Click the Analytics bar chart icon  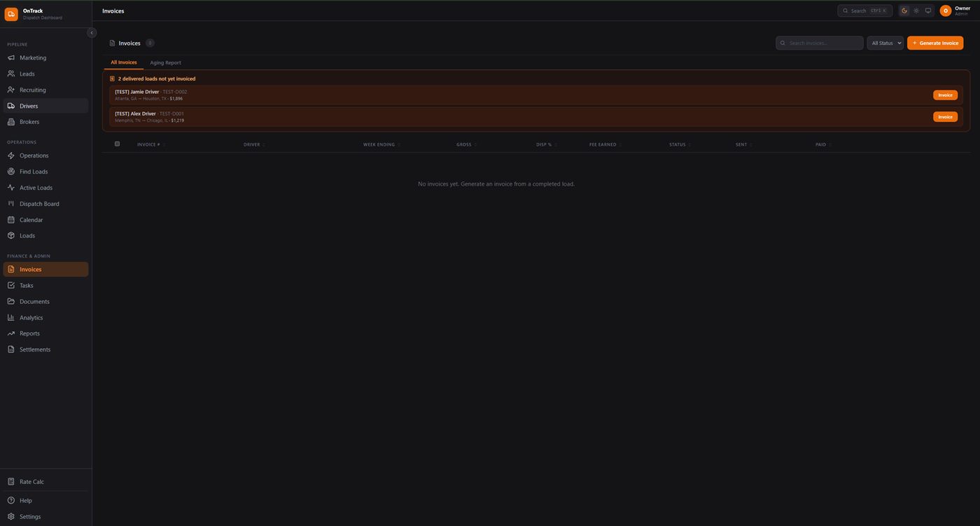pos(11,318)
